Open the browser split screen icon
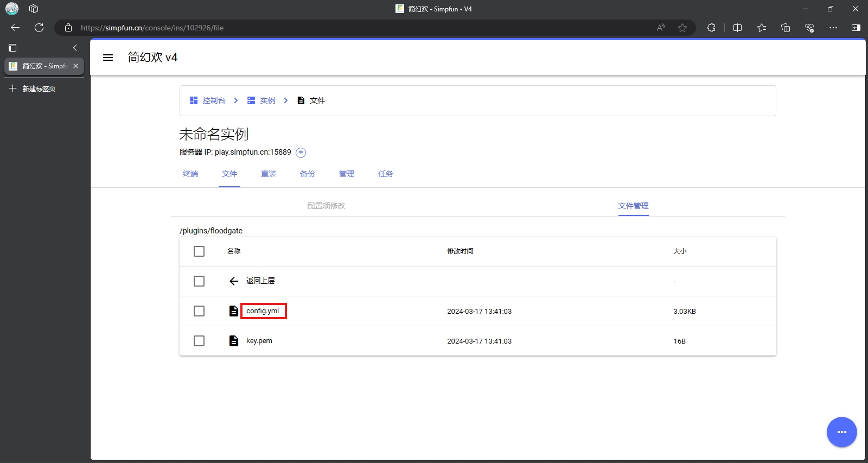Image resolution: width=868 pixels, height=463 pixels. (737, 28)
